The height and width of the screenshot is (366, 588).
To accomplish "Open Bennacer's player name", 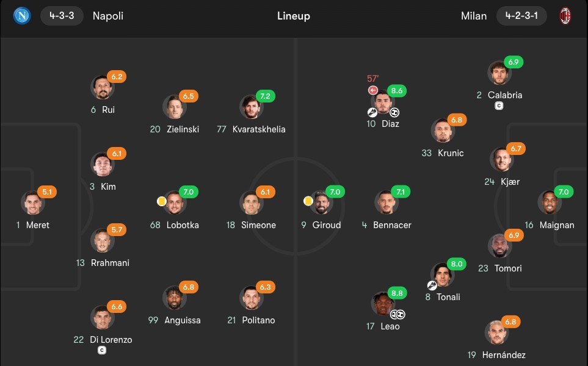I will point(393,225).
